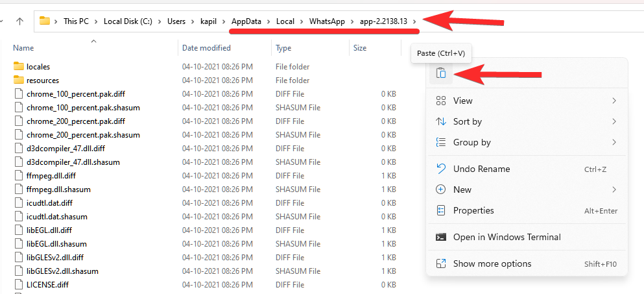This screenshot has width=644, height=294.
Task: Select libEGL.dll.shasum file
Action: pyautogui.click(x=56, y=244)
